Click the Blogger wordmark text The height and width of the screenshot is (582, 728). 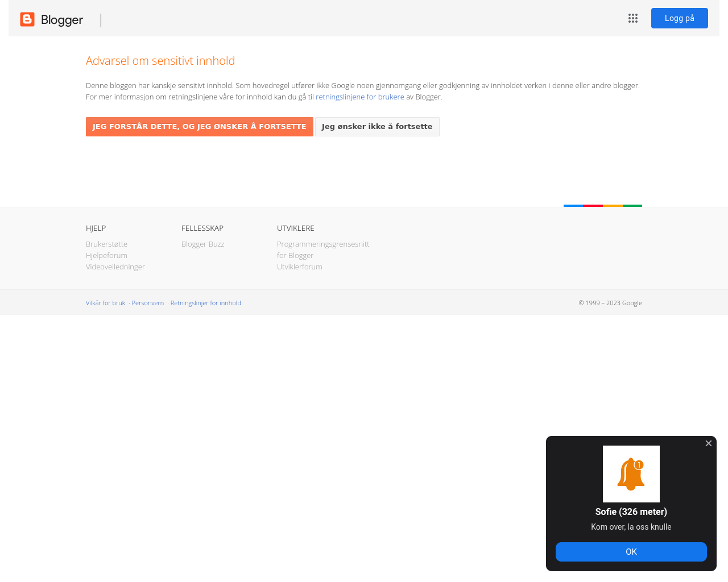(62, 20)
